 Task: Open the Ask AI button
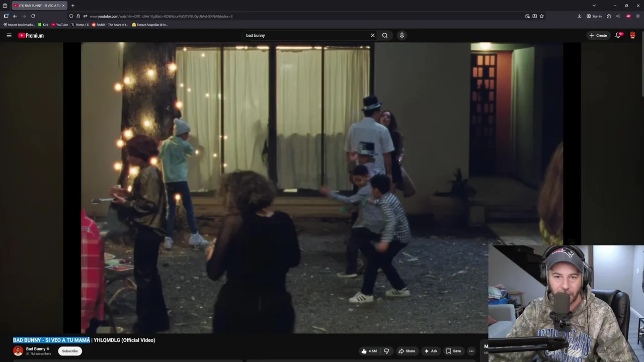click(x=431, y=351)
